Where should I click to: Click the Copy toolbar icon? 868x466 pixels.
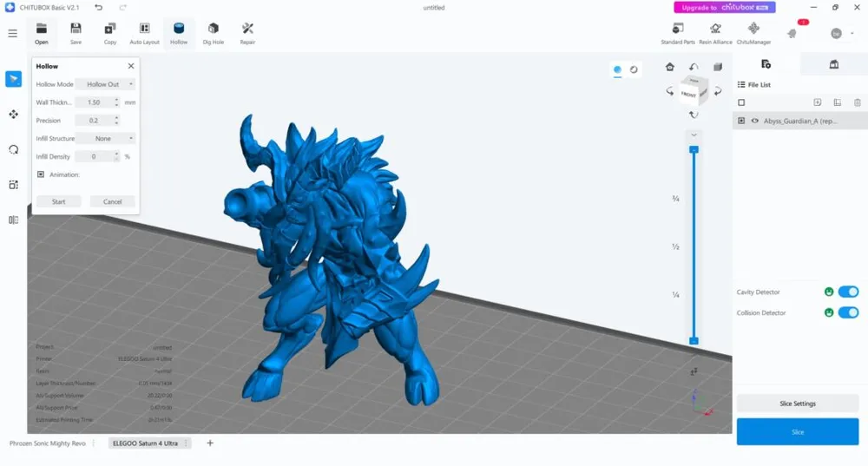110,33
